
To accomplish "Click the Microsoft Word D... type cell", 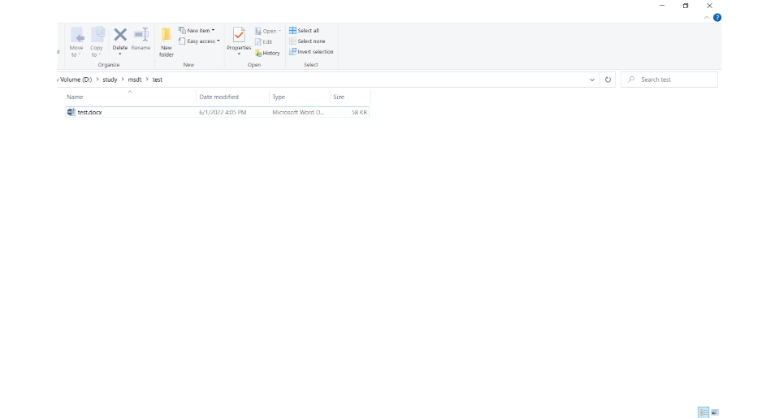I will pyautogui.click(x=298, y=112).
